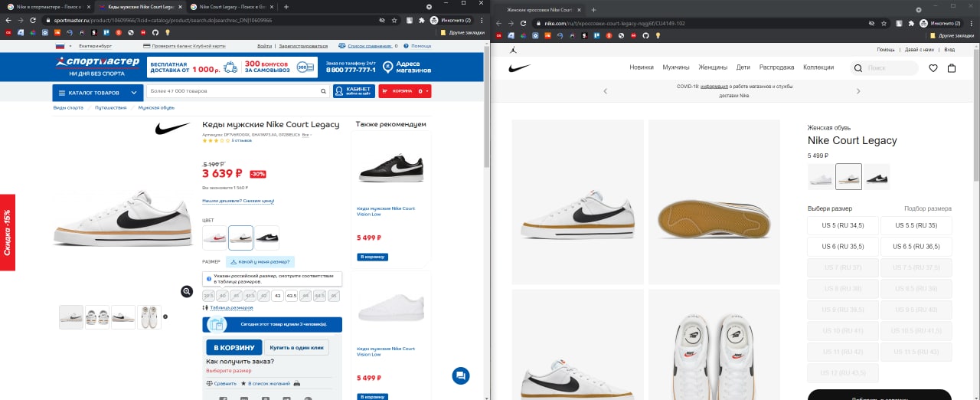Open the 5 отзывов reviews link
This screenshot has width=980, height=400.
(242, 140)
